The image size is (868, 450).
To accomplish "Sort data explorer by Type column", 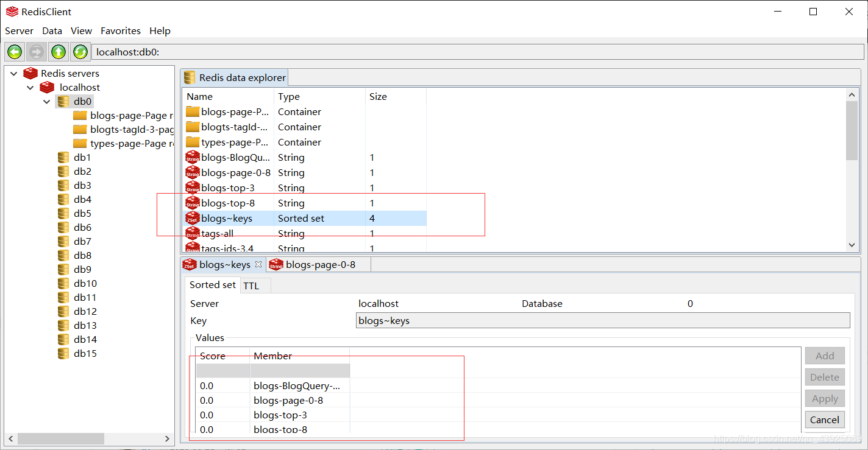I will (319, 97).
